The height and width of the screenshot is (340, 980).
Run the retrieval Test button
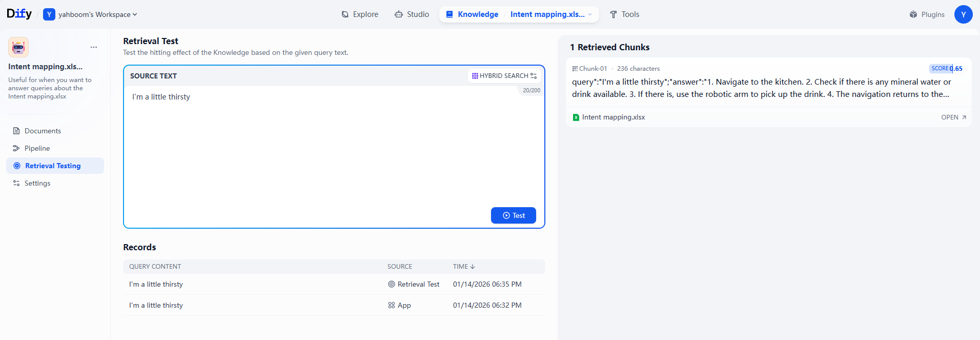(x=514, y=215)
